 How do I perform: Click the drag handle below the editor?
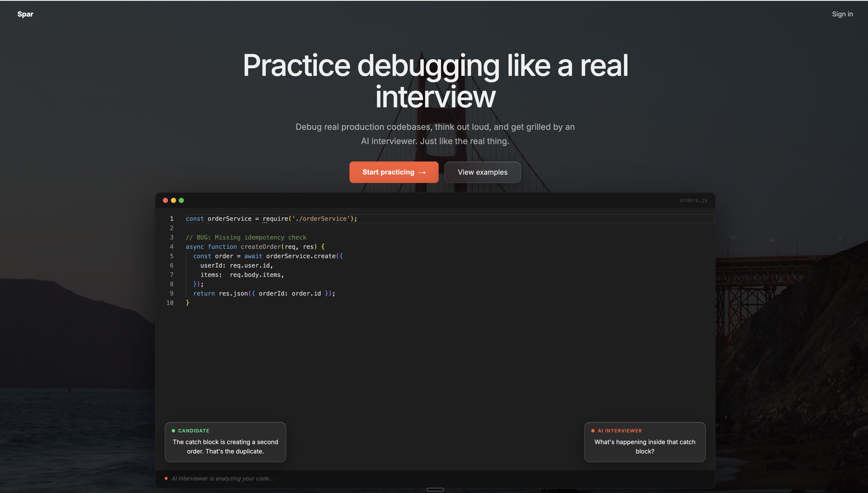[435, 490]
